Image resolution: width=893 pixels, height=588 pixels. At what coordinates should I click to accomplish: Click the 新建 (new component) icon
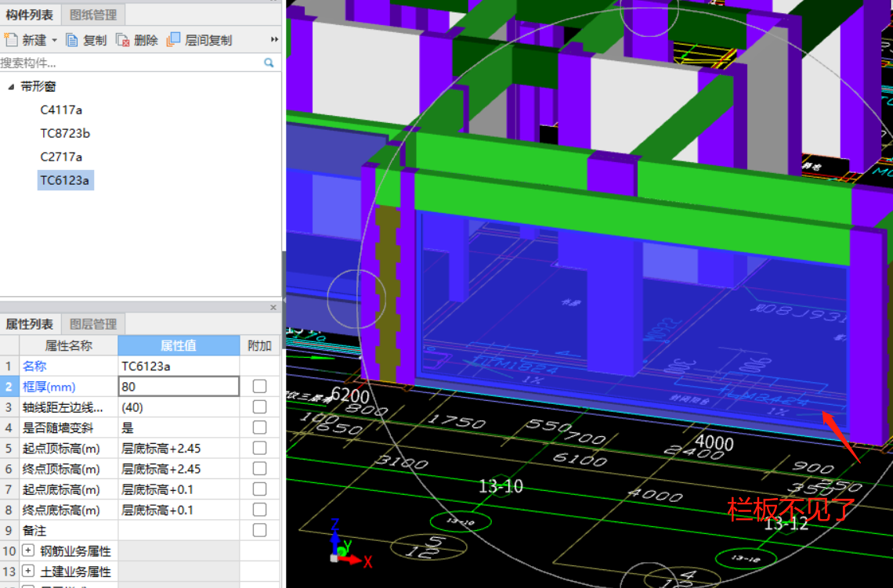click(11, 40)
